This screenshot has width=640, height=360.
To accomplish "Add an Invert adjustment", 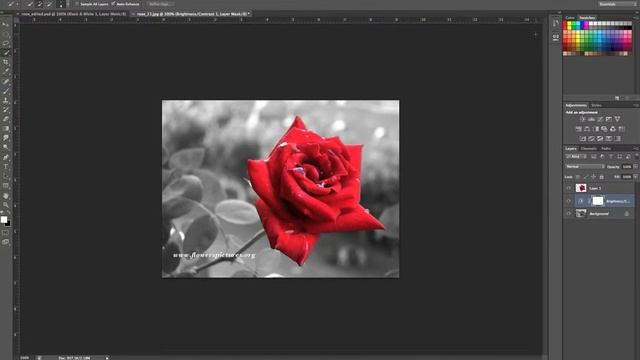I will pyautogui.click(x=582, y=138).
